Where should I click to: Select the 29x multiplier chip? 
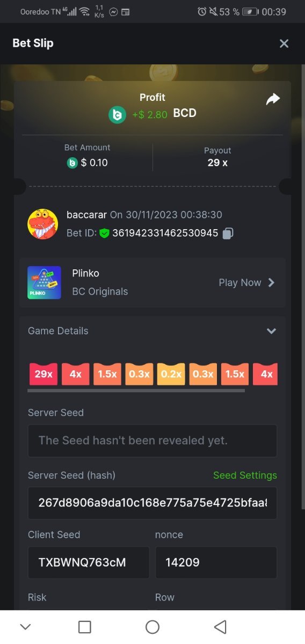43,374
